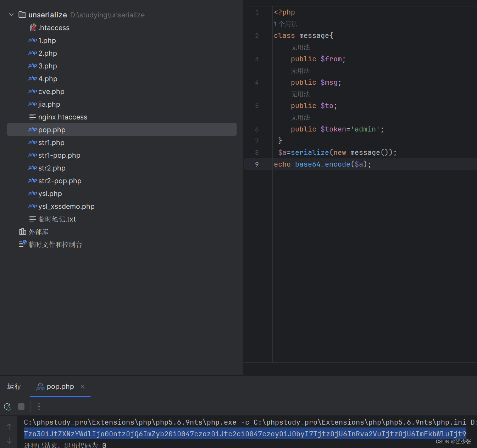Screen dimensions: 477x448
Task: Click the base64_encode function call
Action: point(323,164)
